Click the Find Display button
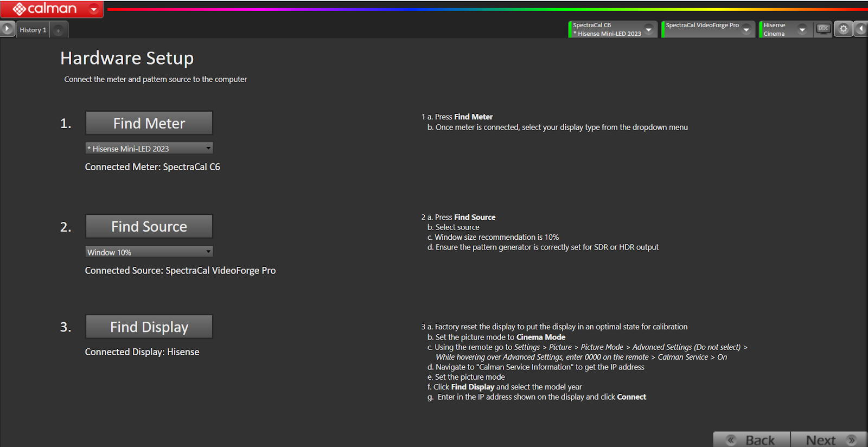The image size is (868, 447). coord(149,327)
